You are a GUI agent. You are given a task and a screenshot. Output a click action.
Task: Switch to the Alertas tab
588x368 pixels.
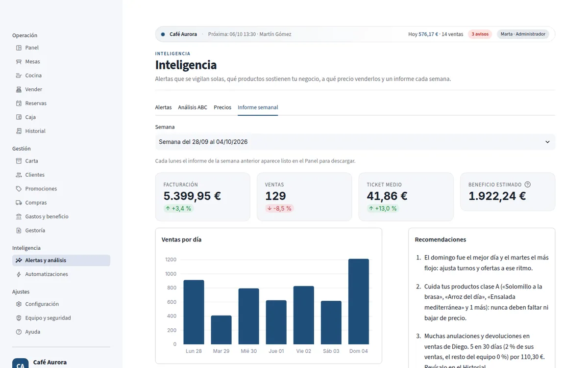(163, 107)
